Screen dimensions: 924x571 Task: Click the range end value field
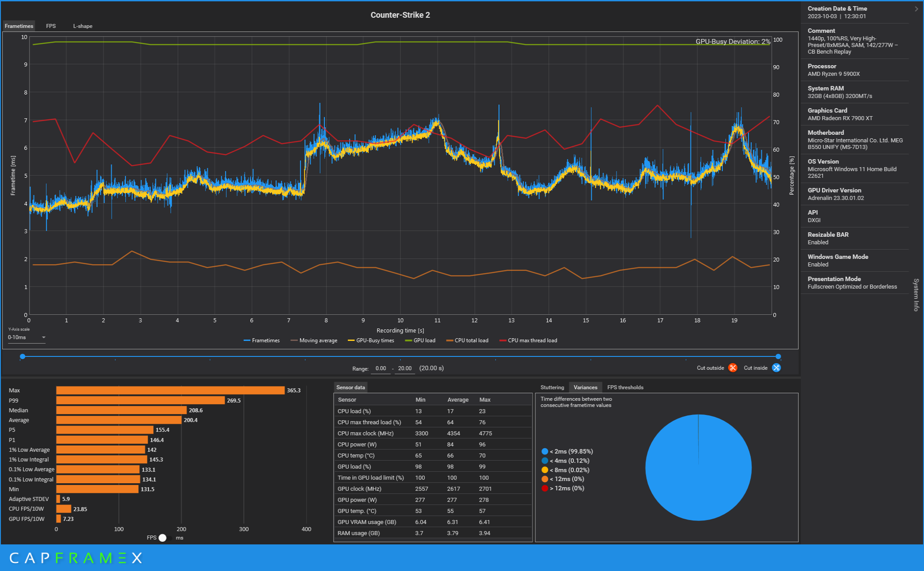pos(404,368)
